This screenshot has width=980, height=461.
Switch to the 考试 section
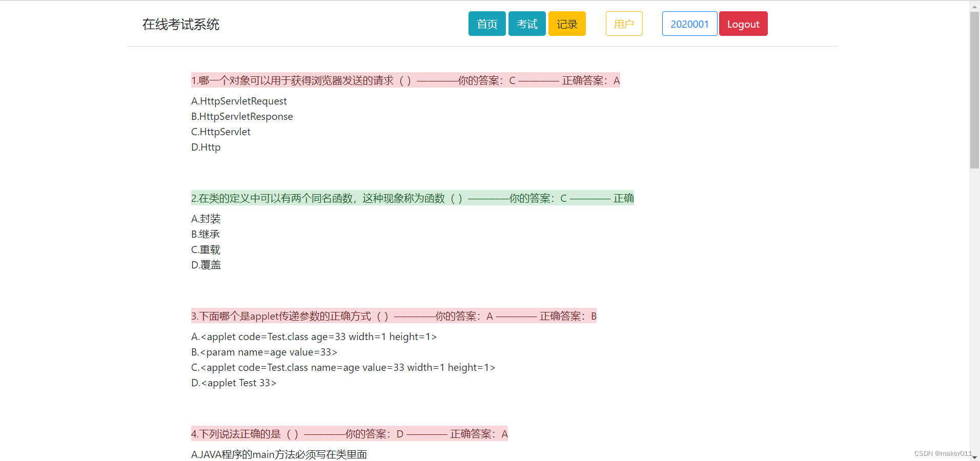(526, 24)
